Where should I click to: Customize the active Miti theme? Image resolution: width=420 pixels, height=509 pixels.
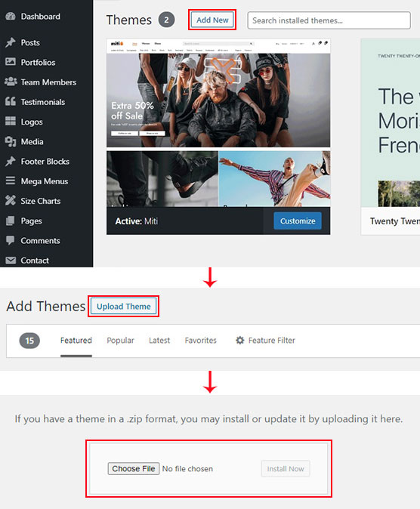click(298, 221)
